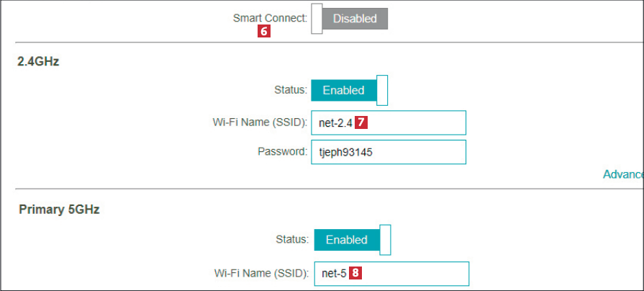This screenshot has width=644, height=291.
Task: Click the Status label under 2.4GHz
Action: coord(291,90)
